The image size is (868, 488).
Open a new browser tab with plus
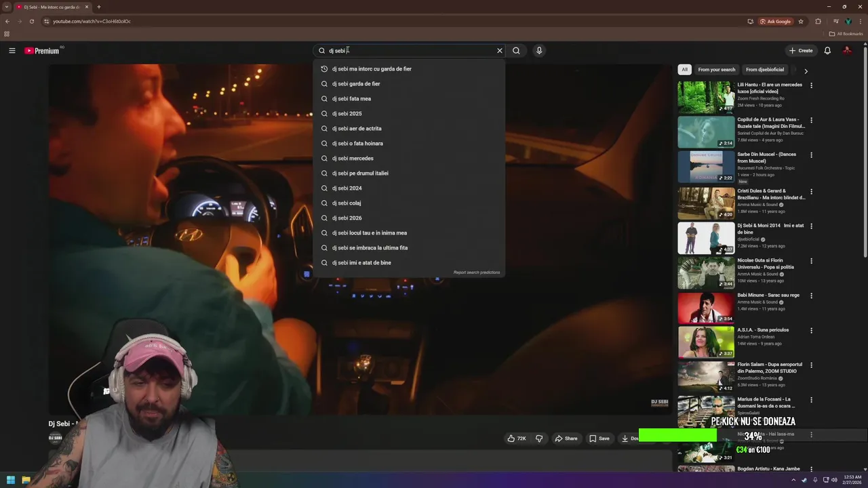pos(98,7)
